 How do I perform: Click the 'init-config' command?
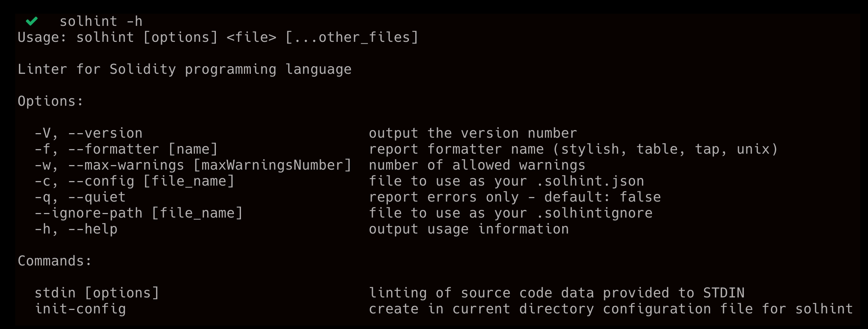(x=80, y=309)
